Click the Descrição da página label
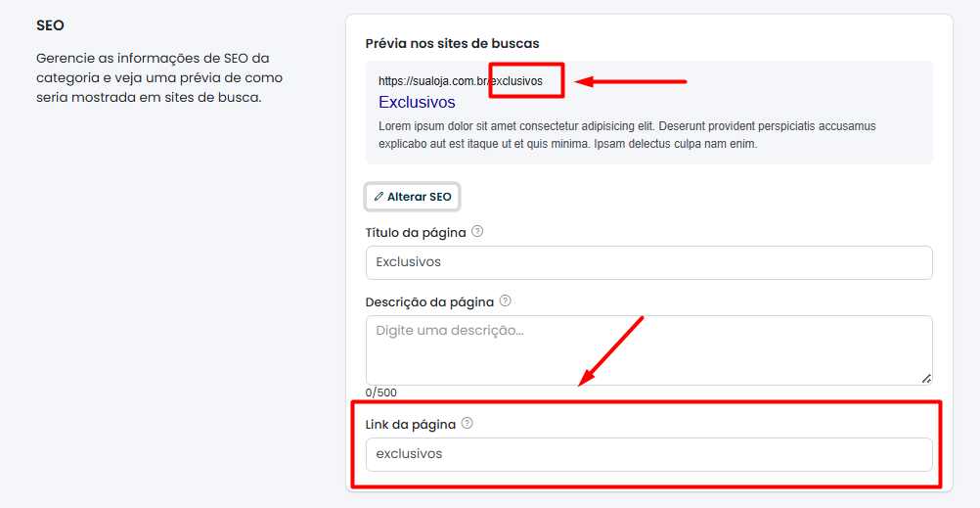Screen dimensions: 980x508 (x=429, y=302)
